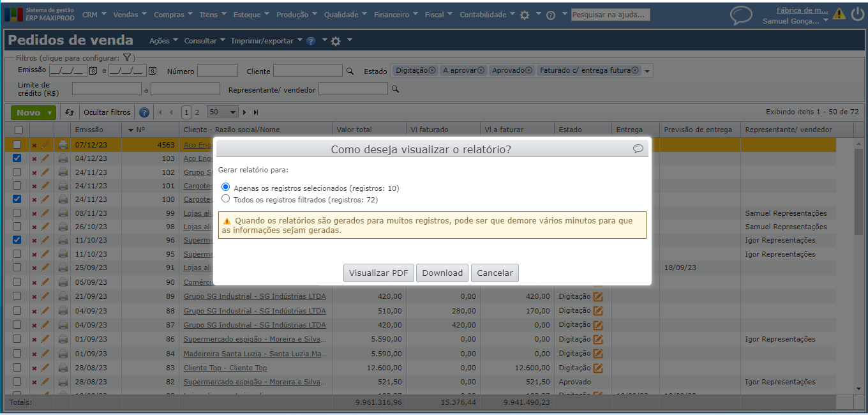Sort by Nº column header arrow
868x415 pixels.
(131, 130)
